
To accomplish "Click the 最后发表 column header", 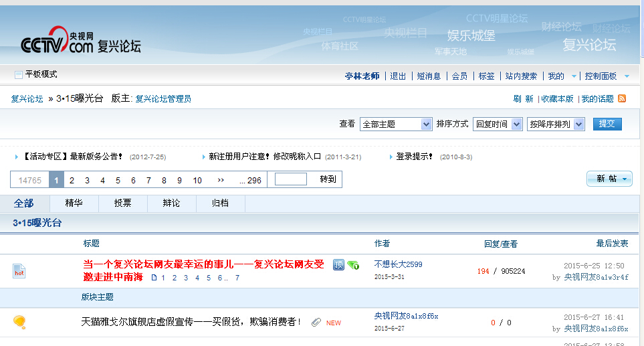I will (613, 244).
